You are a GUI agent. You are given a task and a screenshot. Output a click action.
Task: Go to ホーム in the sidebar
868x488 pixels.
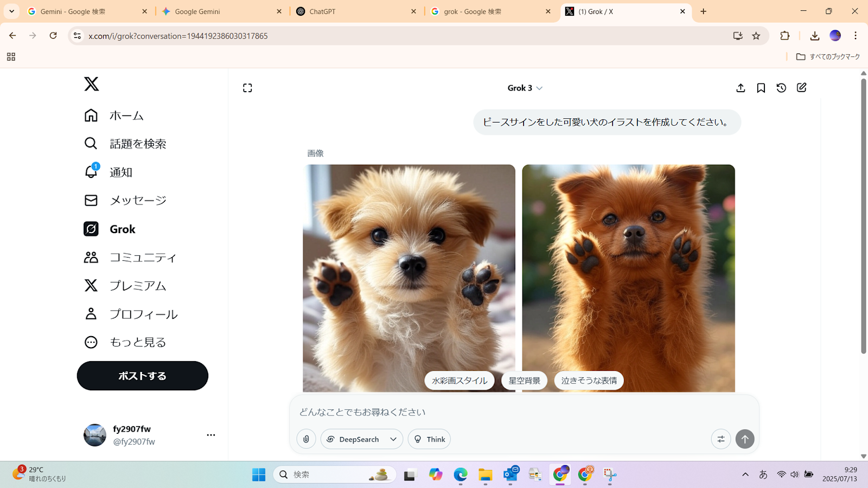point(114,115)
